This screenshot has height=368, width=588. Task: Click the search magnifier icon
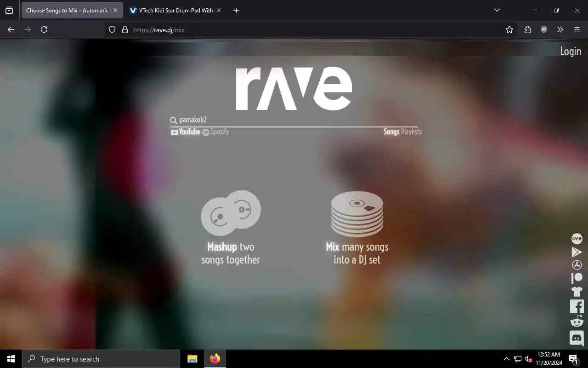pos(173,121)
